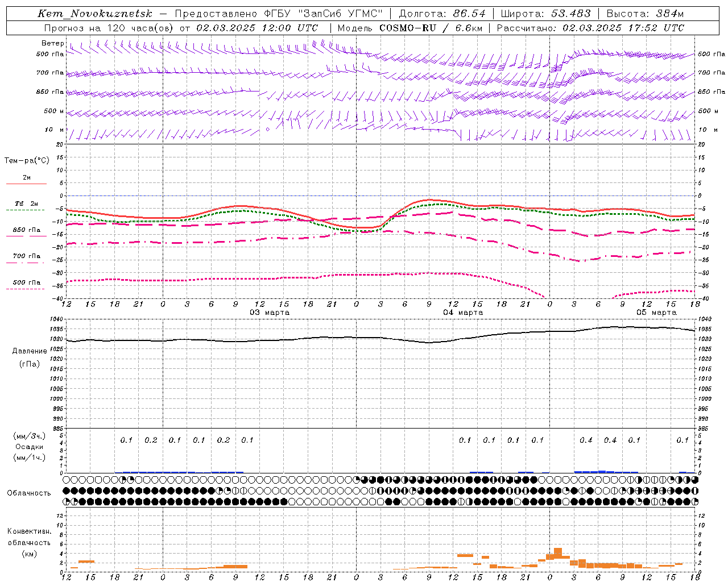Click the (мм/1ч.) precipitation unit label
This screenshot has height=582, width=728.
point(30,458)
